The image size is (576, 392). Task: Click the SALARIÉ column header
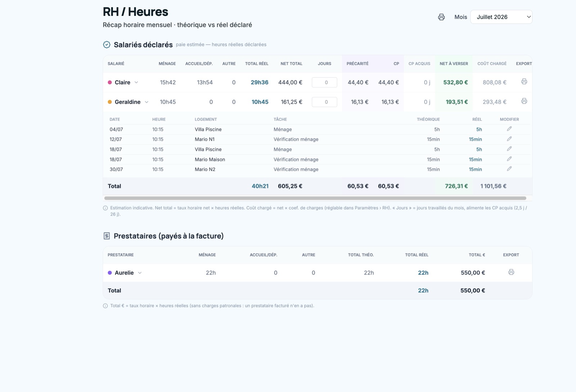116,64
